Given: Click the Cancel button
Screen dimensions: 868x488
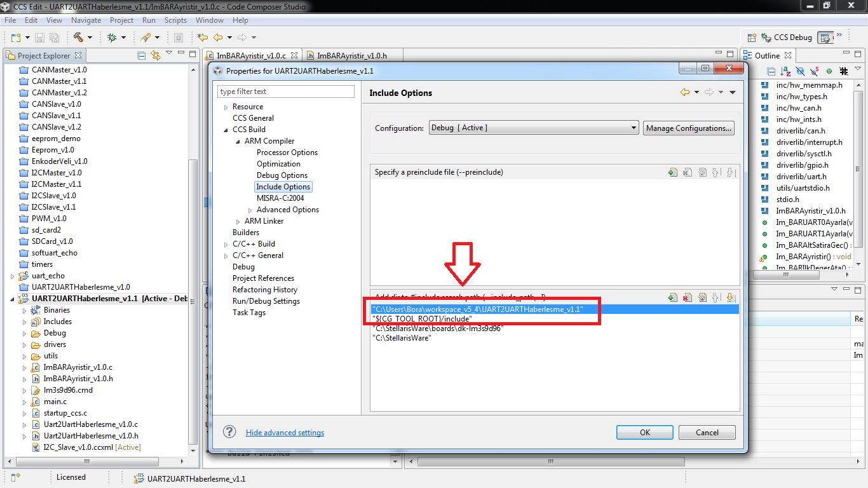Looking at the screenshot, I should point(707,432).
